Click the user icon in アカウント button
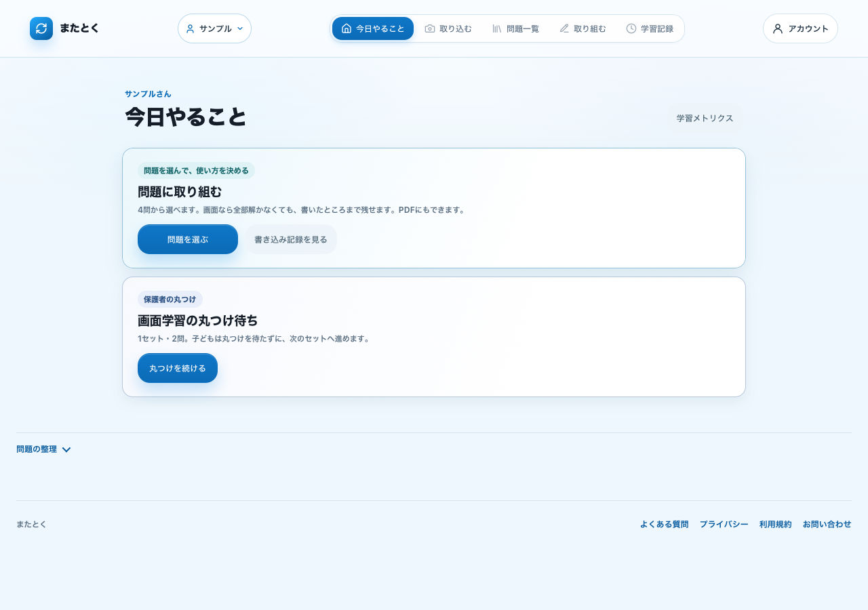Viewport: 868px width, 610px height. [x=778, y=28]
